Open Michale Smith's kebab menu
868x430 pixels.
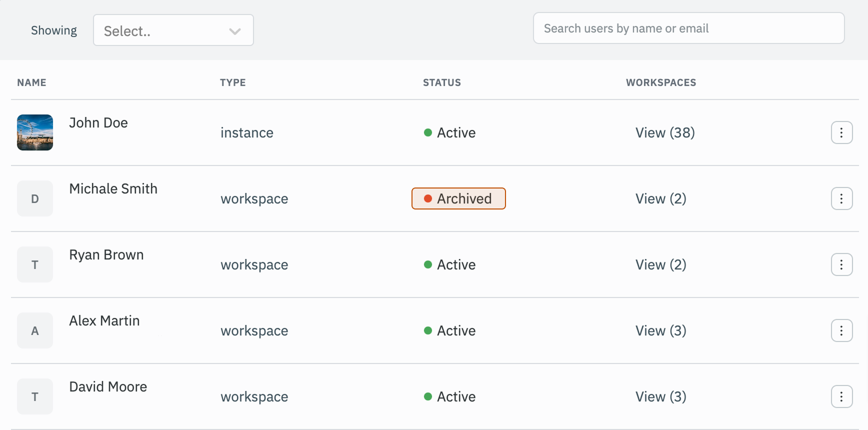(x=841, y=198)
